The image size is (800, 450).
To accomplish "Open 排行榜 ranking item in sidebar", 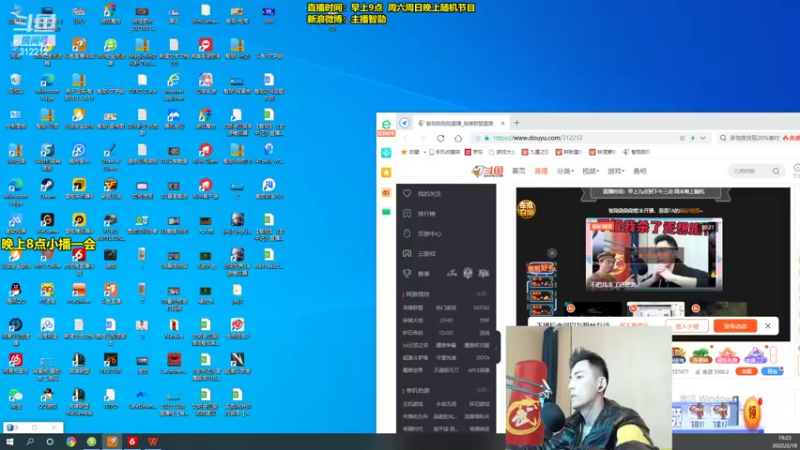I will [x=420, y=214].
